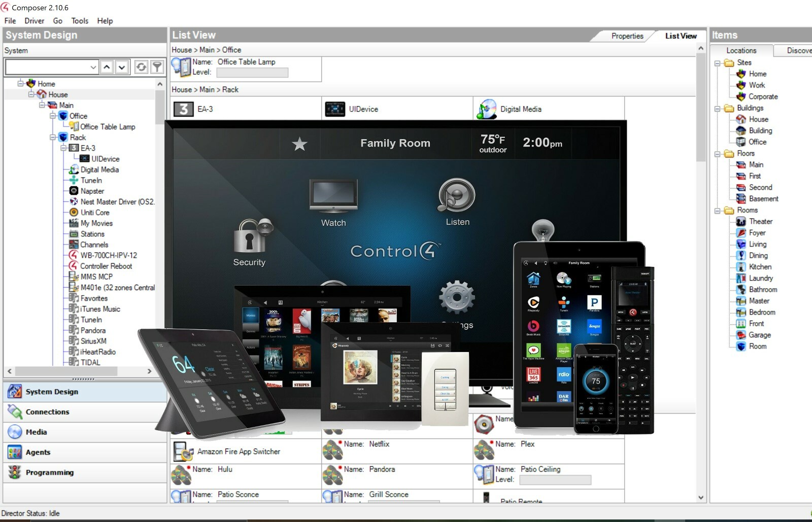
Task: Click the filter funnel icon in System Design
Action: tap(157, 67)
